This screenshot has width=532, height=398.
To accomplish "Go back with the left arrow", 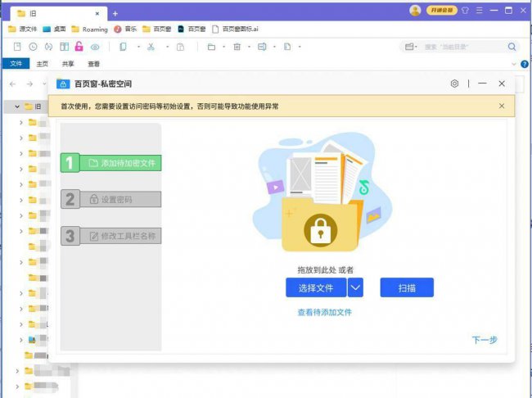I will coord(13,84).
